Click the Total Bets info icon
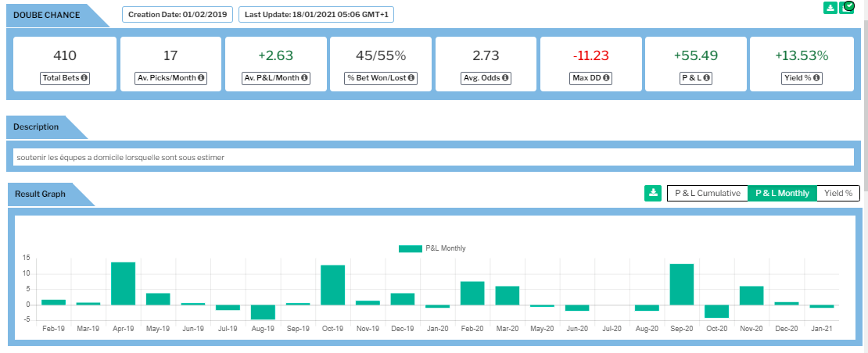Screen dimensions: 868x353 pyautogui.click(x=84, y=78)
